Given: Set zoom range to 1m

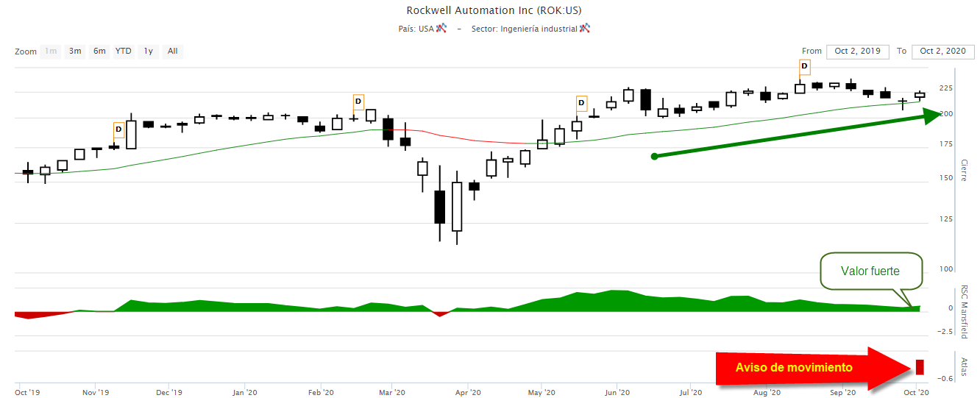Looking at the screenshot, I should [x=51, y=51].
